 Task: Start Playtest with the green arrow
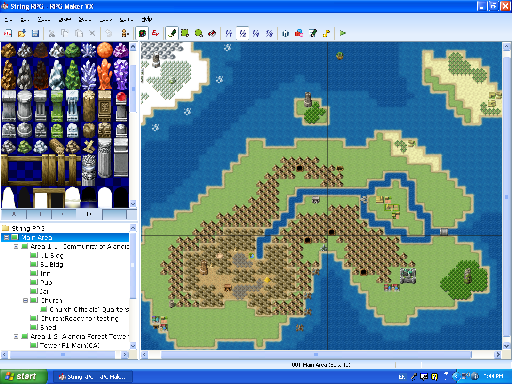pos(342,33)
